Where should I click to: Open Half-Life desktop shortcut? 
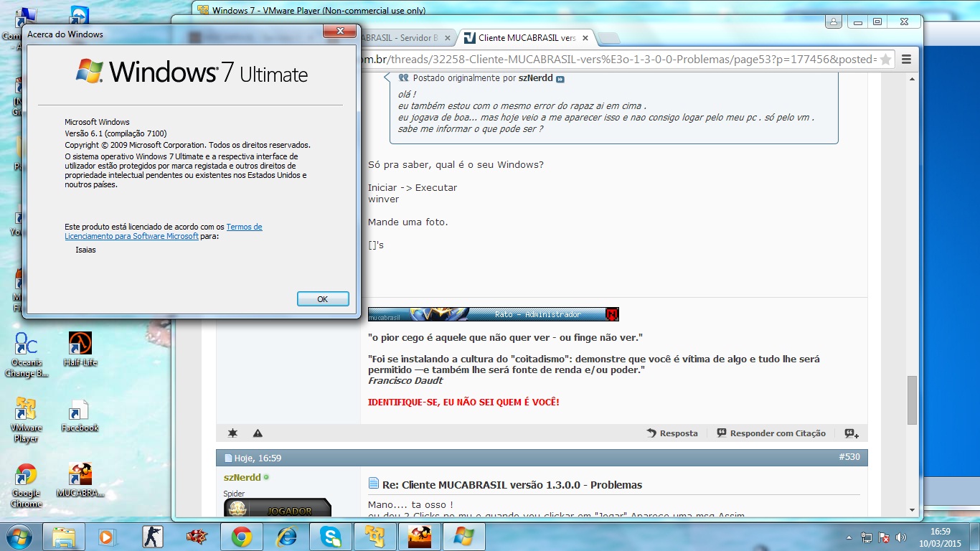(x=80, y=349)
